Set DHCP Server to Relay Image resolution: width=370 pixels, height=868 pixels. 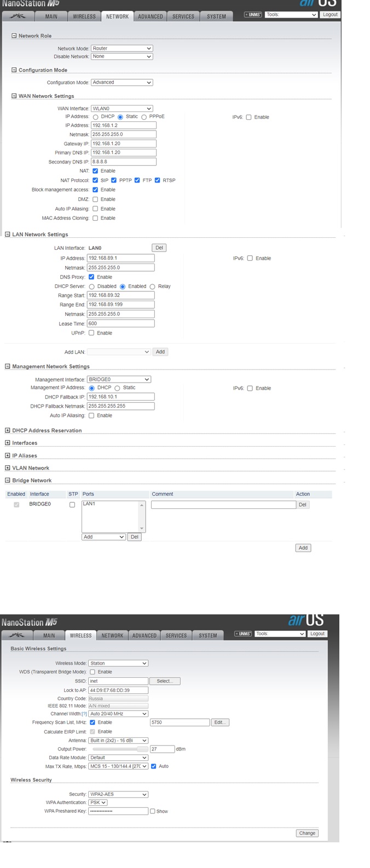tap(152, 286)
